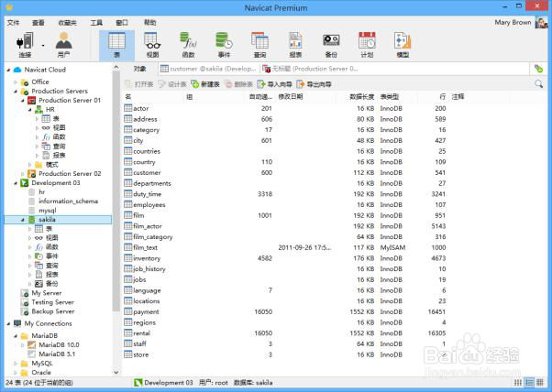Image resolution: width=552 pixels, height=392 pixels.
Task: Select the Backup Server connection
Action: pos(53,311)
